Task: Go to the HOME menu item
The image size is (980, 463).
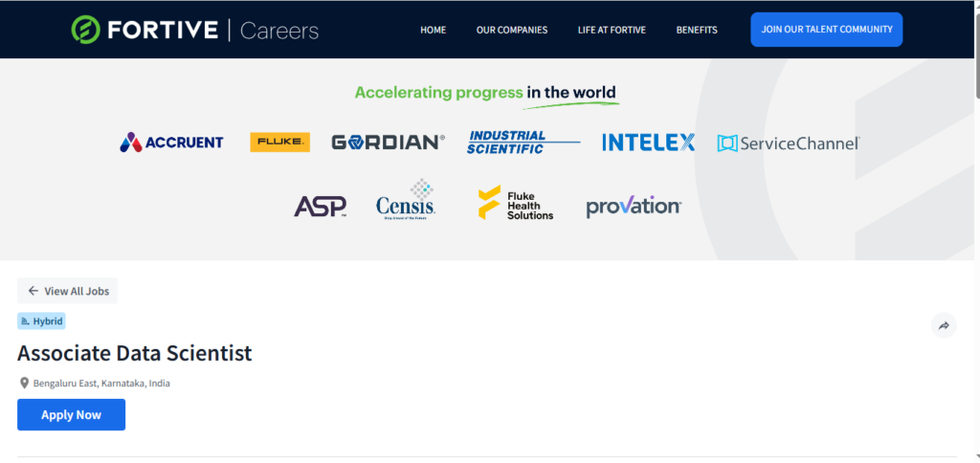Action: (x=434, y=30)
